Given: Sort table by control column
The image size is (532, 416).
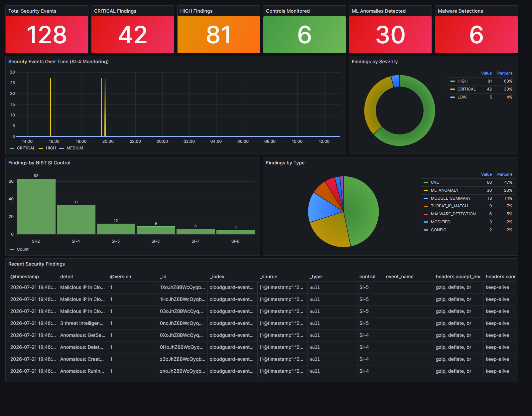Looking at the screenshot, I should coord(367,277).
